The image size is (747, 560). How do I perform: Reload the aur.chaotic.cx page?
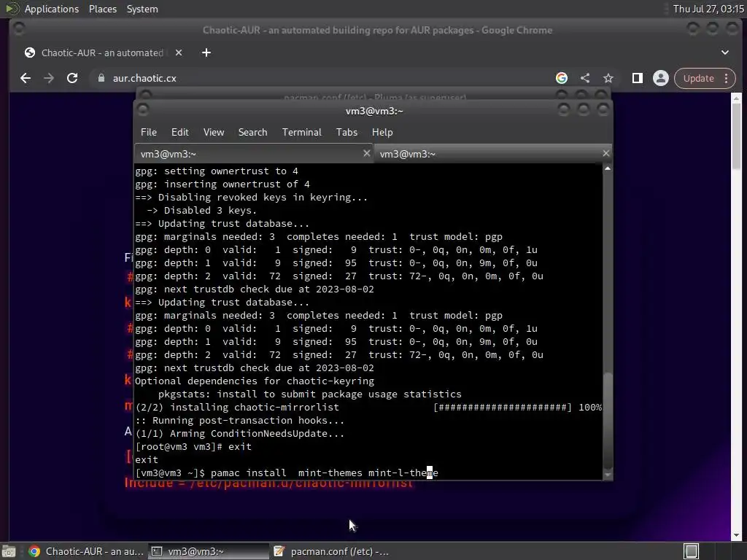pyautogui.click(x=72, y=78)
